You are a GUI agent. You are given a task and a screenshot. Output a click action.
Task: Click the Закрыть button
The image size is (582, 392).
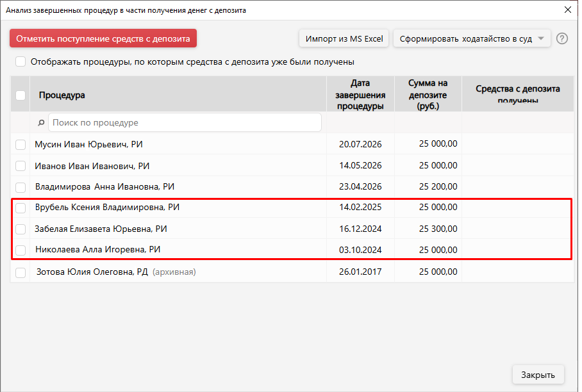pos(538,375)
